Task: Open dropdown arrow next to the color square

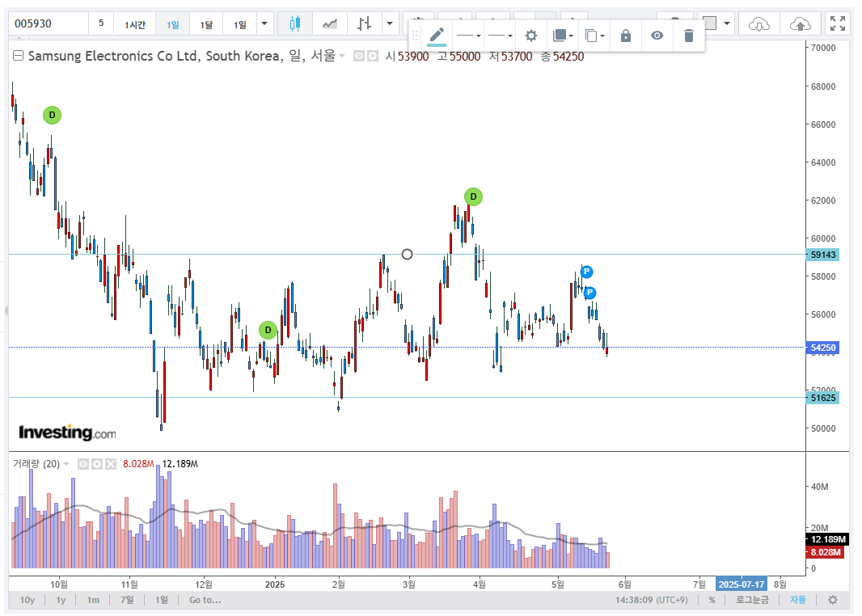Action: click(727, 23)
